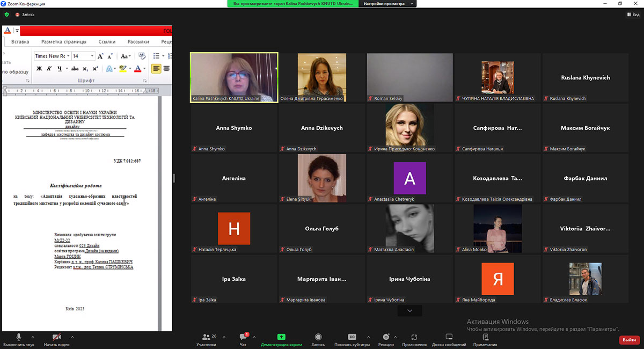Select Владислав Власюк's participant tile

click(x=586, y=279)
